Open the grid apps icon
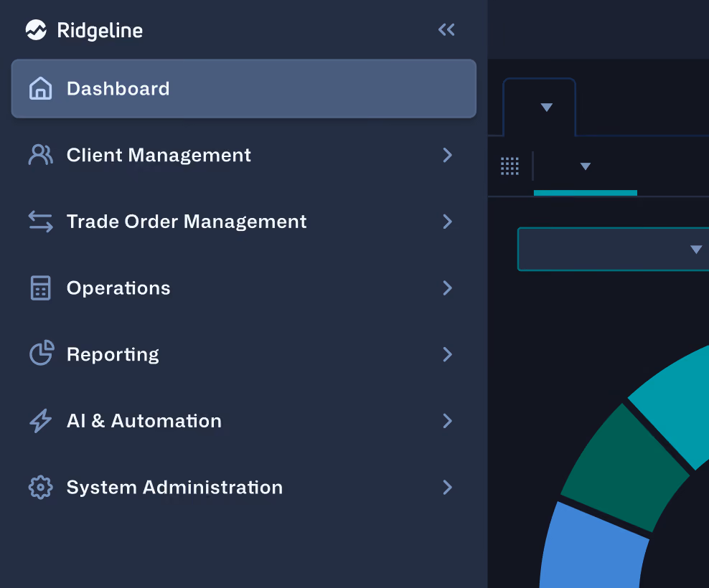Viewport: 709px width, 588px height. click(x=510, y=166)
